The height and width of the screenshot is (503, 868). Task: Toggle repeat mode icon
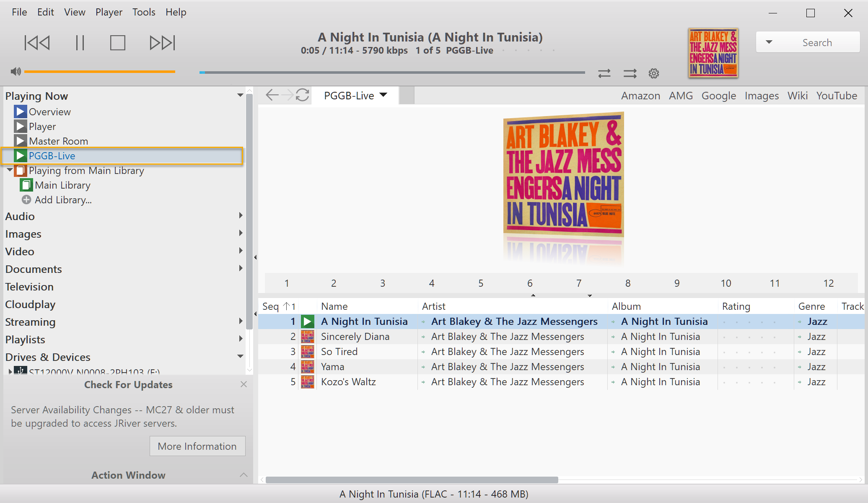604,74
